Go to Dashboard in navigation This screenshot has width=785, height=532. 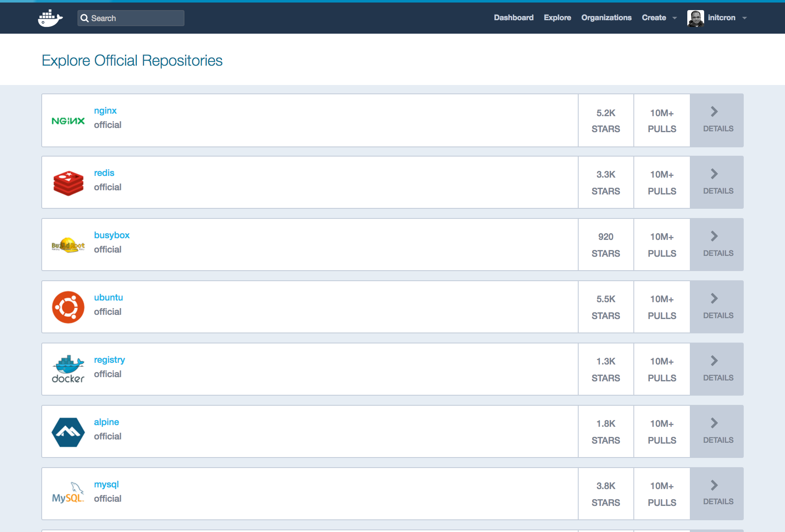(x=513, y=18)
